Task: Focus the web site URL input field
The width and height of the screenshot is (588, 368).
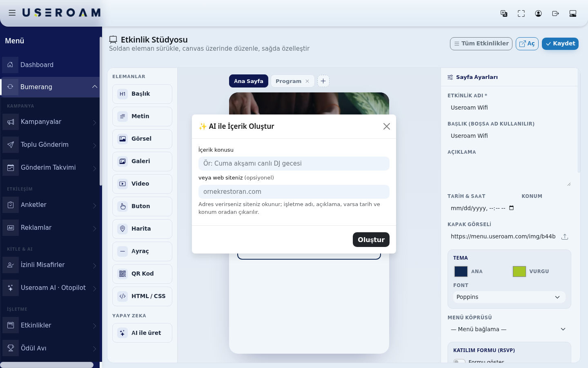Action: click(294, 192)
